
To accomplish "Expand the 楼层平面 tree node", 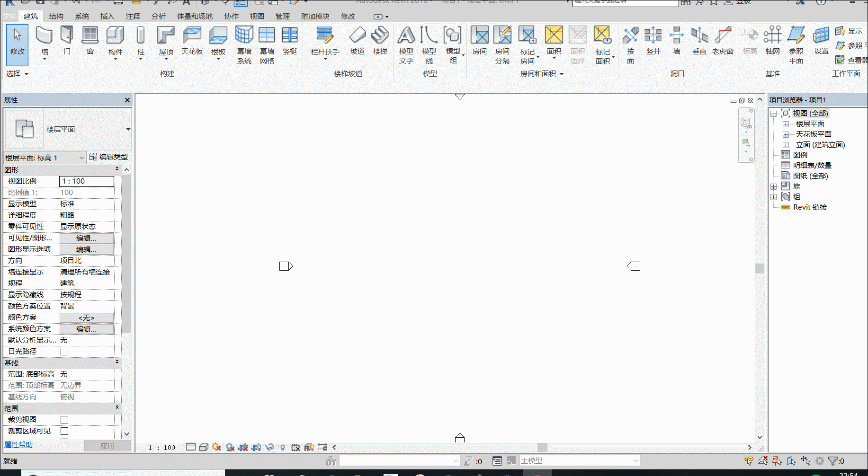I will [x=786, y=124].
